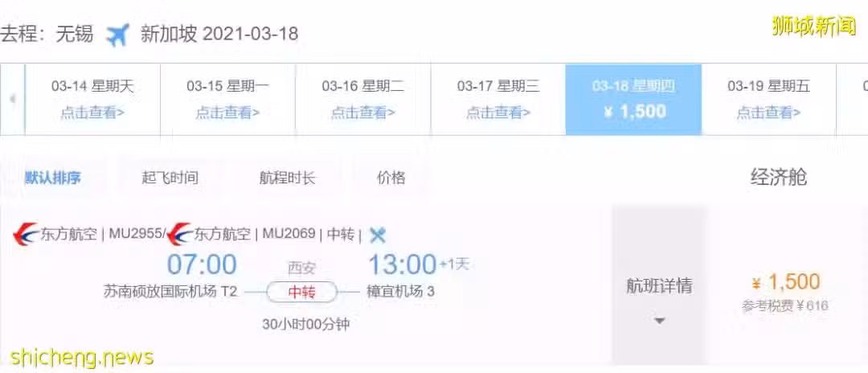Image resolution: width=868 pixels, height=373 pixels.
Task: Open the 航班详情 panel
Action: point(659,285)
